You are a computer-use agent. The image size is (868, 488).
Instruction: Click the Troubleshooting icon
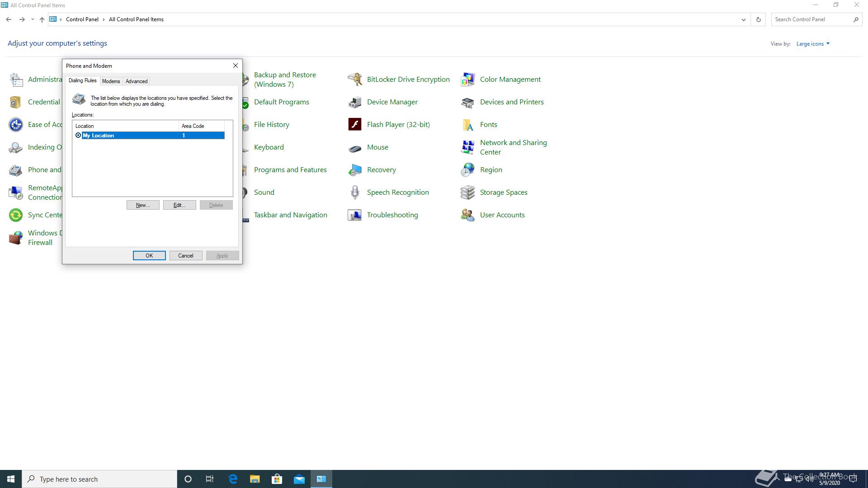(x=355, y=215)
